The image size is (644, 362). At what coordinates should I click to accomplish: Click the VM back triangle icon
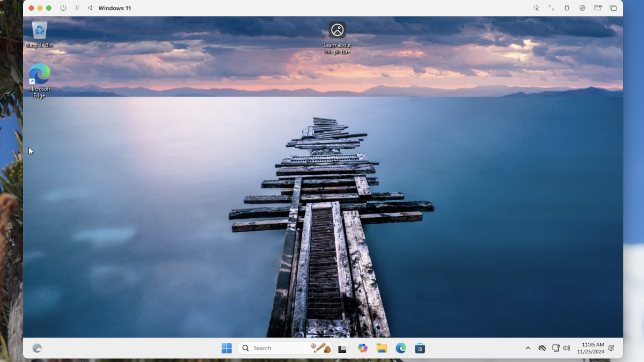(x=90, y=8)
